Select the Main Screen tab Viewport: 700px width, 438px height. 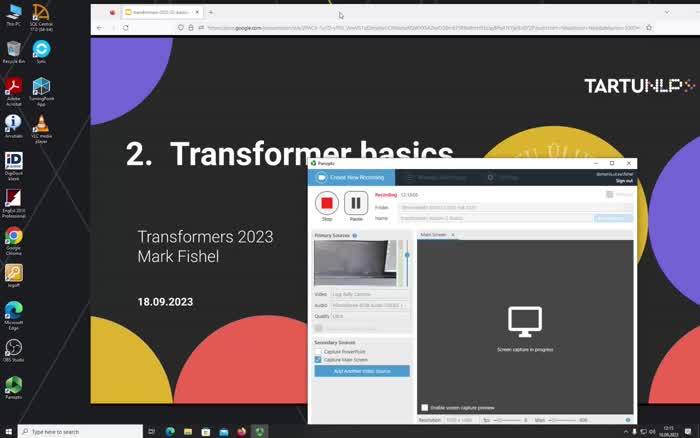pos(433,235)
